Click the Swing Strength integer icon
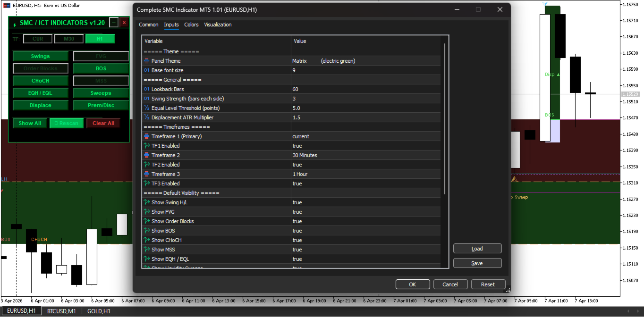This screenshot has width=644, height=317. tap(146, 99)
